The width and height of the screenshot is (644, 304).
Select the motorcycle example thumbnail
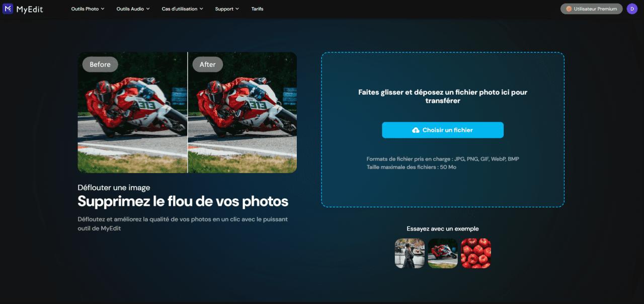(442, 253)
